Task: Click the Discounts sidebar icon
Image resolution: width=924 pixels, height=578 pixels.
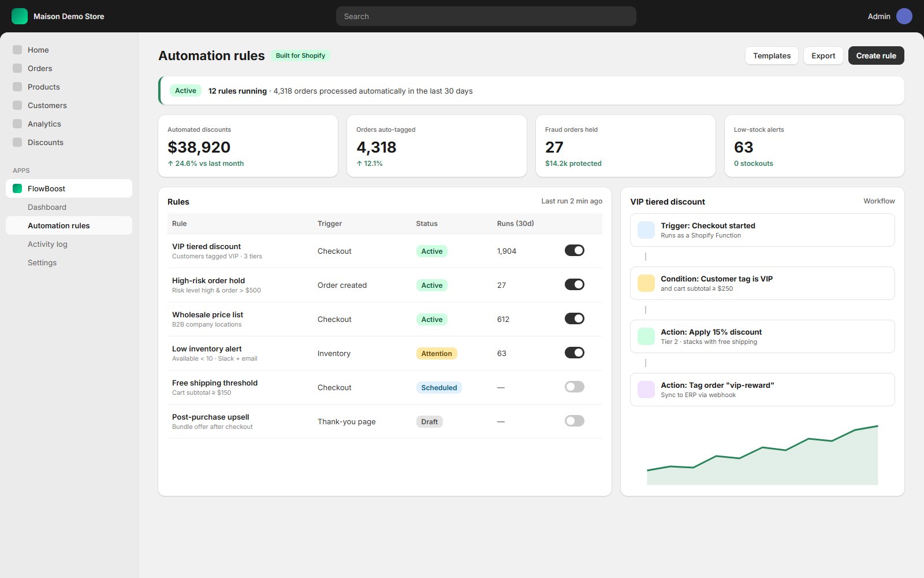Action: (x=17, y=142)
